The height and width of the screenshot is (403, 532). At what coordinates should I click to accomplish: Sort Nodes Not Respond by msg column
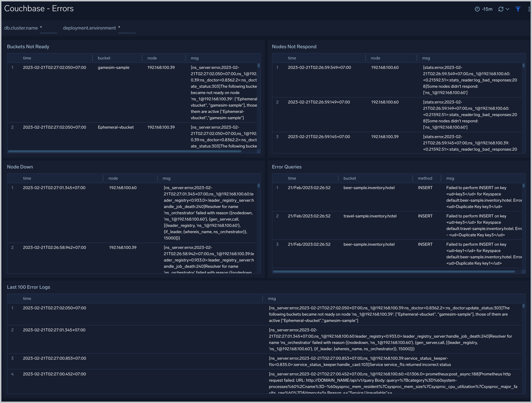point(426,58)
